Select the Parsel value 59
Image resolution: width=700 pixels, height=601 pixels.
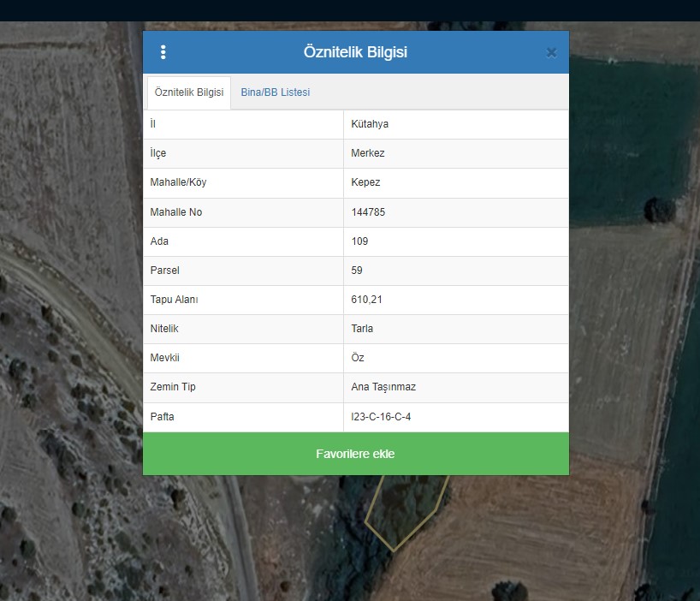coord(357,271)
